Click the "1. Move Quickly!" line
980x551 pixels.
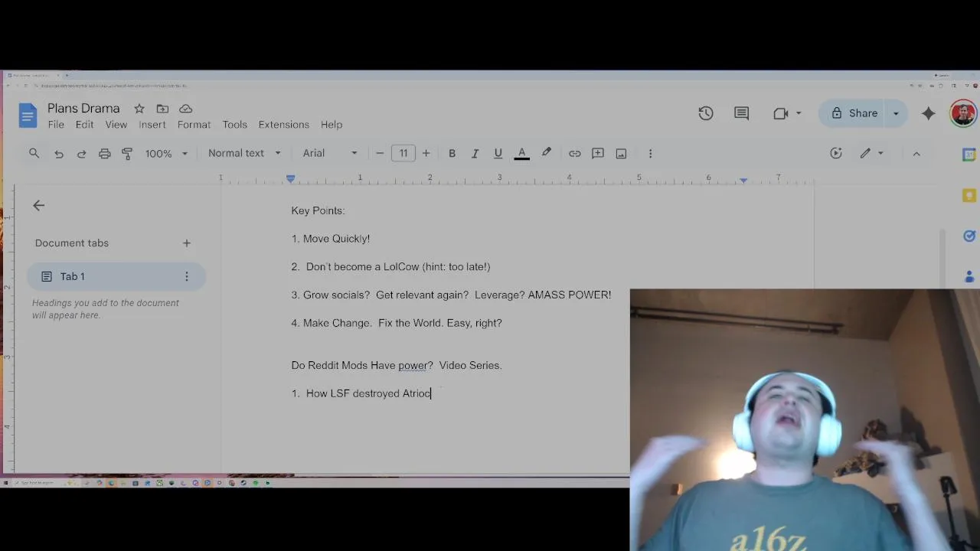[331, 239]
